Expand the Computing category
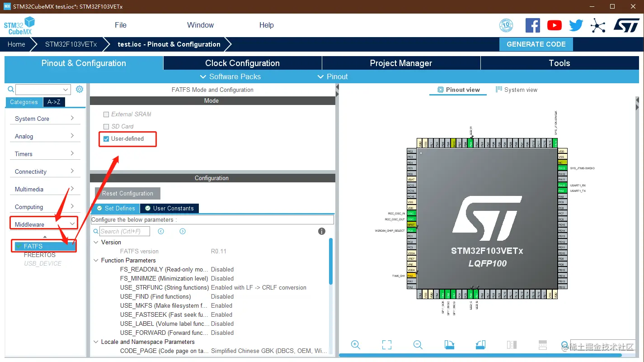This screenshot has height=362, width=644. pyautogui.click(x=44, y=207)
